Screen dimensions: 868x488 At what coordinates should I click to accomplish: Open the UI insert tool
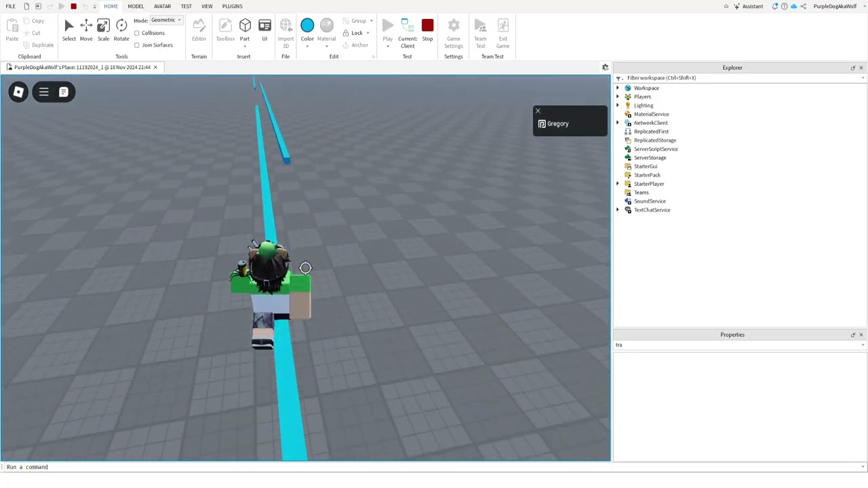[264, 30]
